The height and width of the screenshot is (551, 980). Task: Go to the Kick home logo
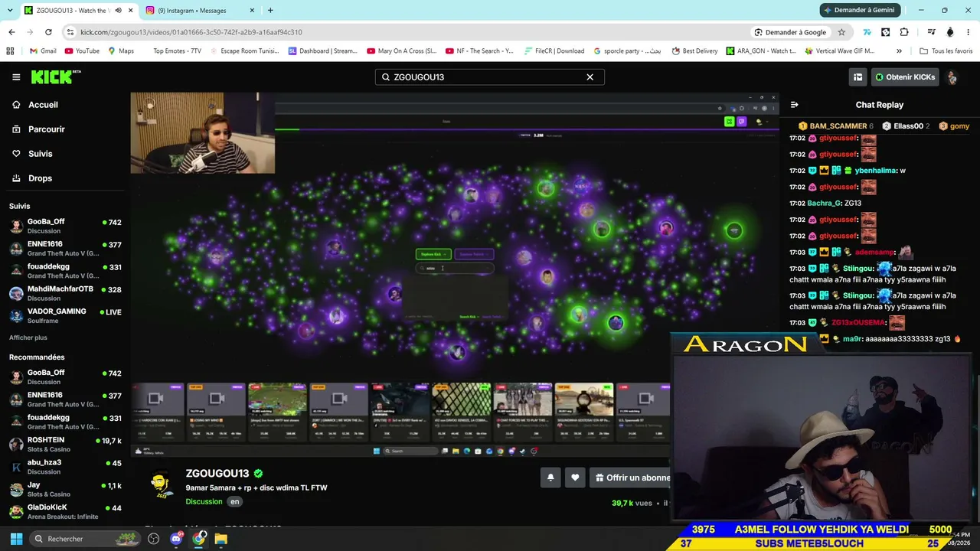point(56,77)
